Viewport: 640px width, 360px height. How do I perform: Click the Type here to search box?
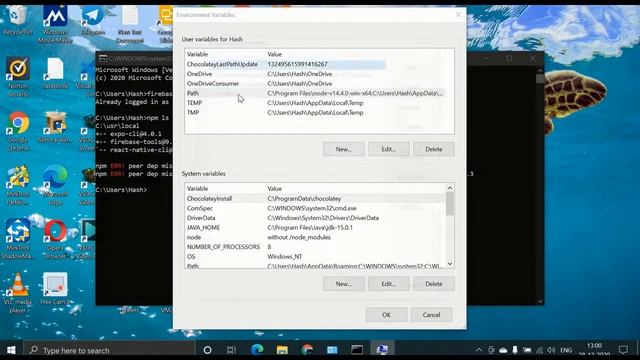109,350
